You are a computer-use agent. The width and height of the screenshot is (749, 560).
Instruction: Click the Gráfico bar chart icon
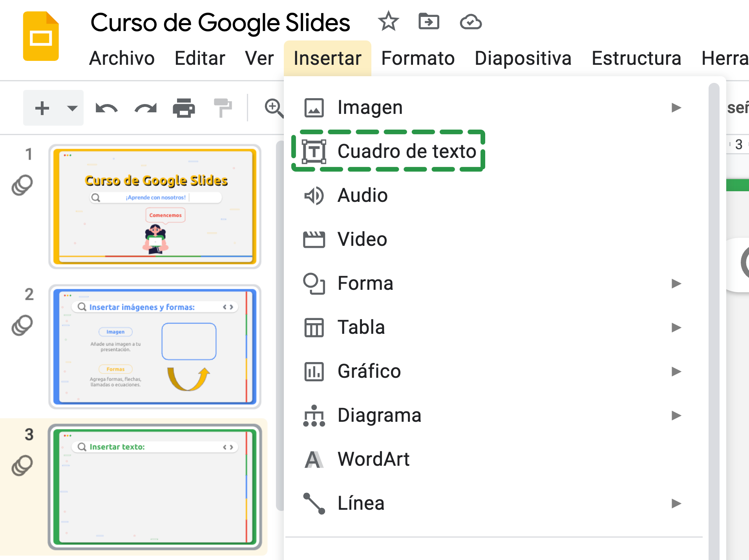click(314, 372)
